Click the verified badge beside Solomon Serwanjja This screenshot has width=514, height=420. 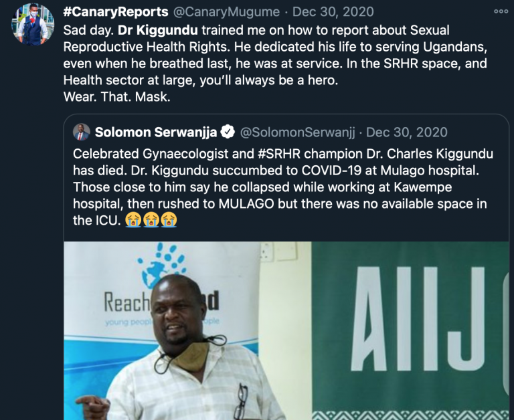[228, 132]
